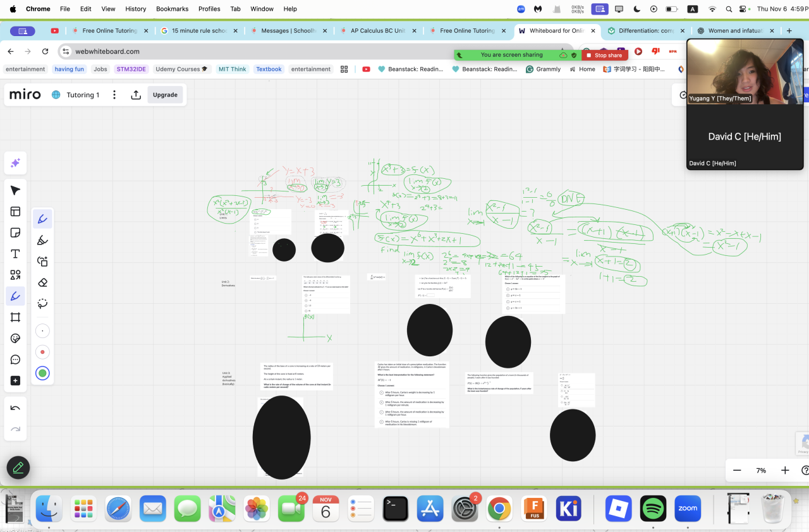The width and height of the screenshot is (809, 532).
Task: Click the 7% zoom level
Action: 761,470
